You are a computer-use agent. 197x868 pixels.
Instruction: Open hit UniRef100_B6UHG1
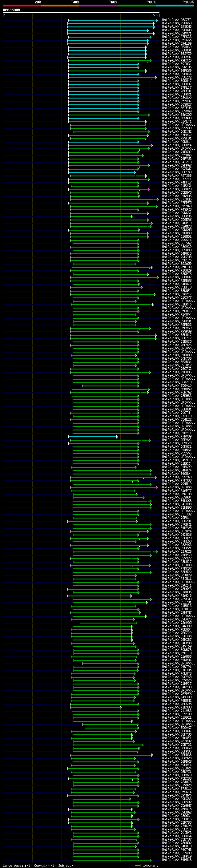[x=177, y=50]
